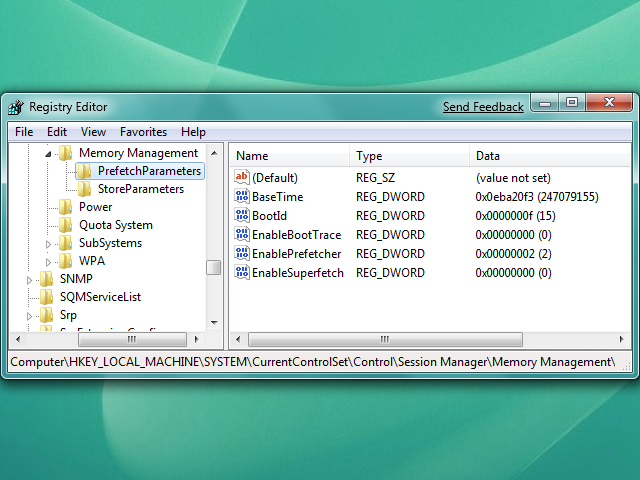Screen dimensions: 640x480
Task: Select the EnableBootTrace value name
Action: [x=296, y=235]
